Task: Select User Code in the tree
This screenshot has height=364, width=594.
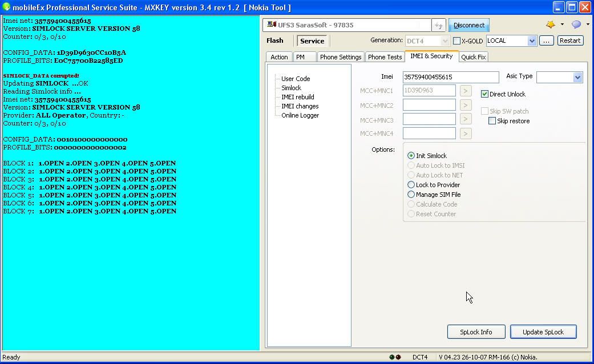Action: [296, 79]
